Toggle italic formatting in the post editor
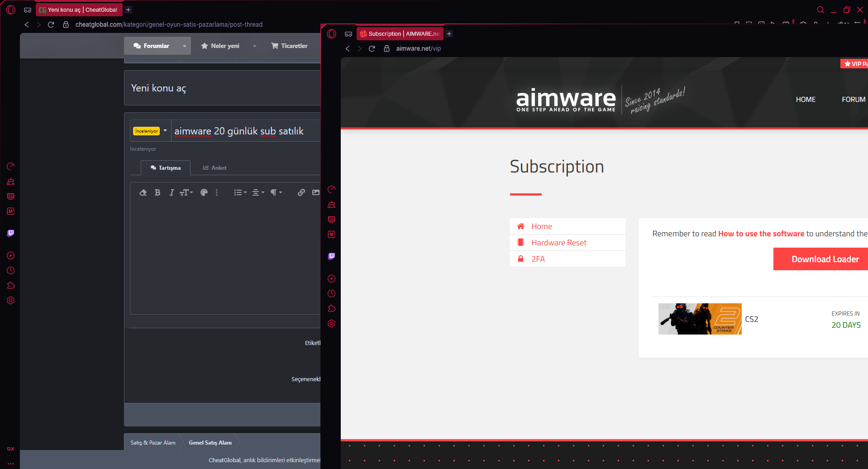868x469 pixels. point(172,192)
